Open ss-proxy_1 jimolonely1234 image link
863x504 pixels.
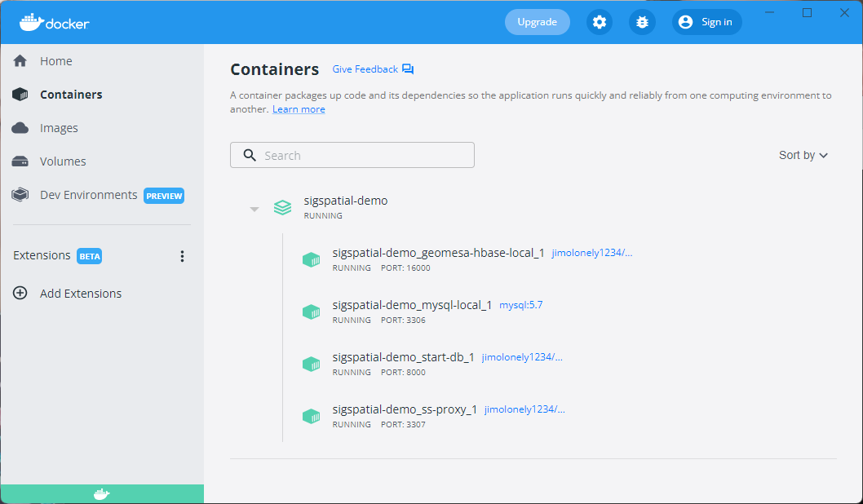524,410
